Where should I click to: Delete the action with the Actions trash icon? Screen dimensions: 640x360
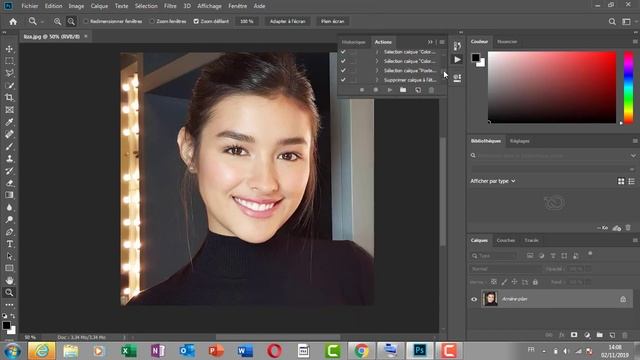pyautogui.click(x=431, y=90)
